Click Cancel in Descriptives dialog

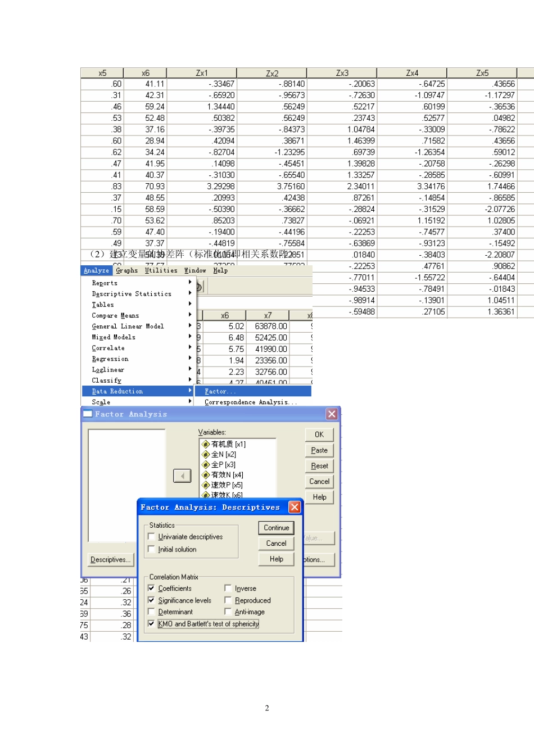(x=277, y=544)
